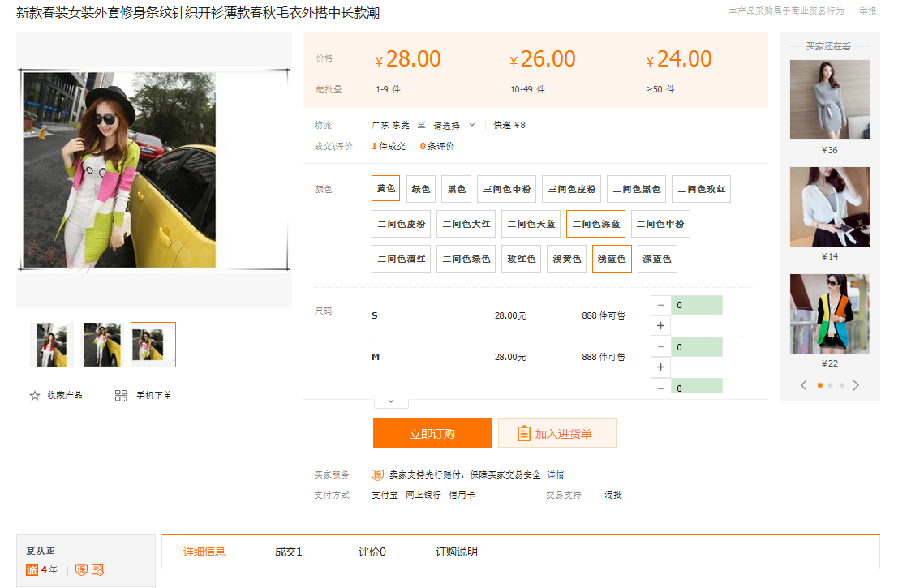Open the 请选择 shipping destination dropdown
Image resolution: width=911 pixels, height=588 pixels.
click(454, 126)
